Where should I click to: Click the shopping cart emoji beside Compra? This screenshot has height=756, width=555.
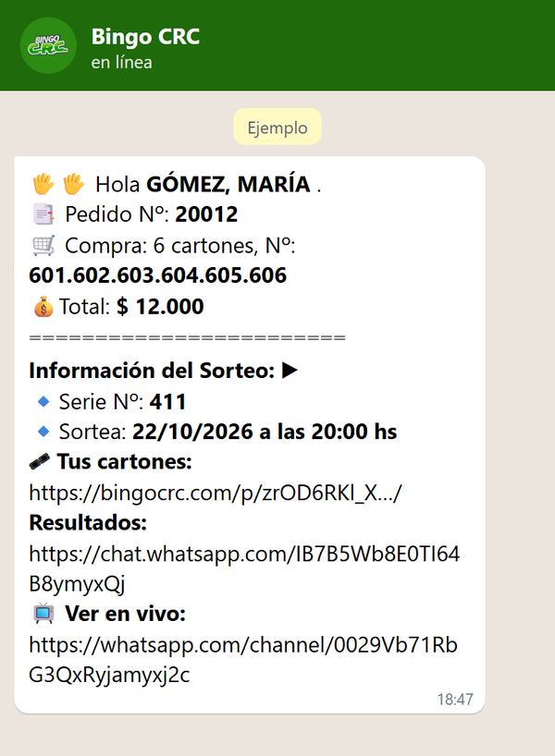coord(43,246)
